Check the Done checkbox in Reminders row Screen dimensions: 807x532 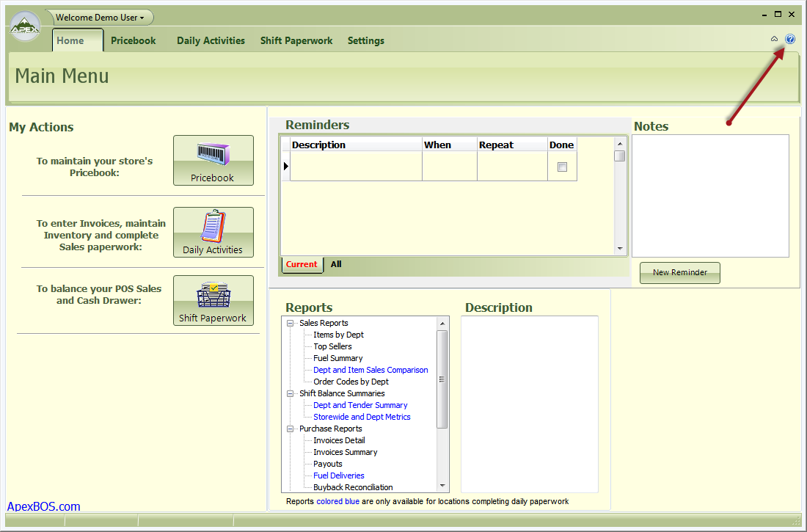562,167
